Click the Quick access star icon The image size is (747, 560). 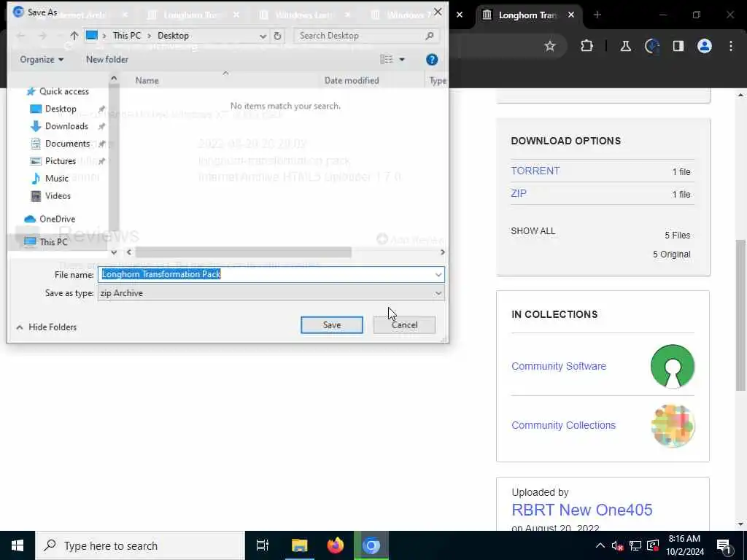[31, 91]
